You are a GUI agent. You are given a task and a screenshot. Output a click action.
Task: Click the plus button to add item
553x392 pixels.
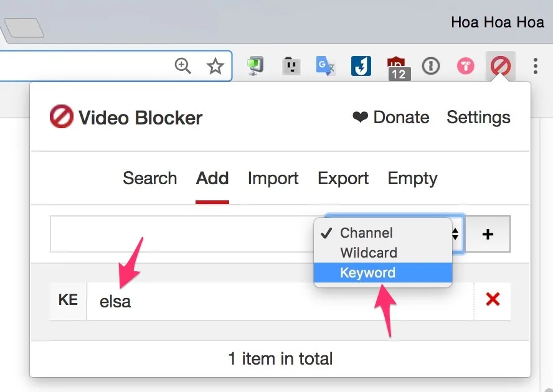488,234
